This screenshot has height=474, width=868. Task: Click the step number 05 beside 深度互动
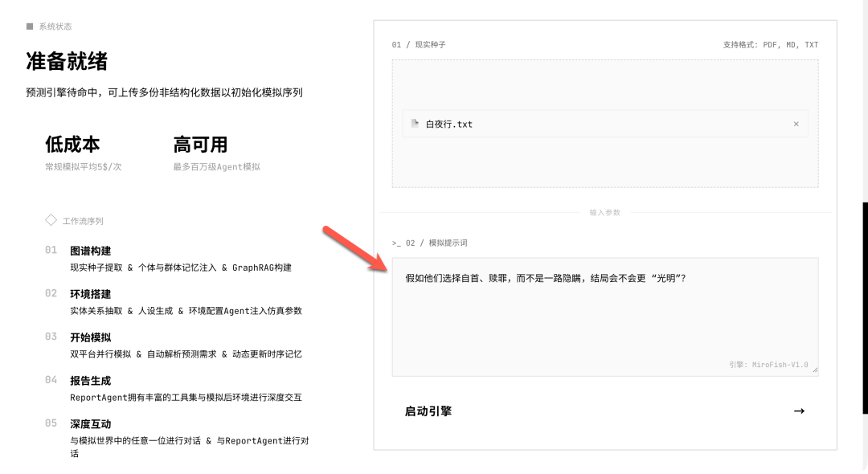[51, 423]
